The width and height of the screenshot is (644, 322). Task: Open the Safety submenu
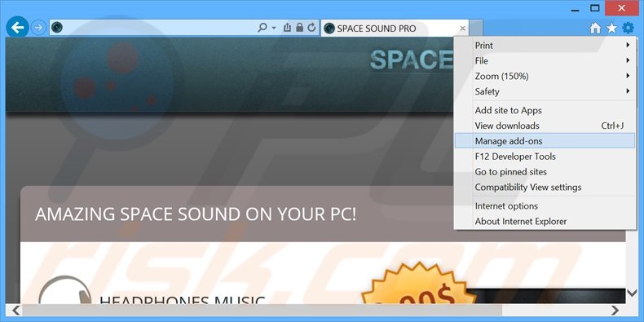(545, 91)
